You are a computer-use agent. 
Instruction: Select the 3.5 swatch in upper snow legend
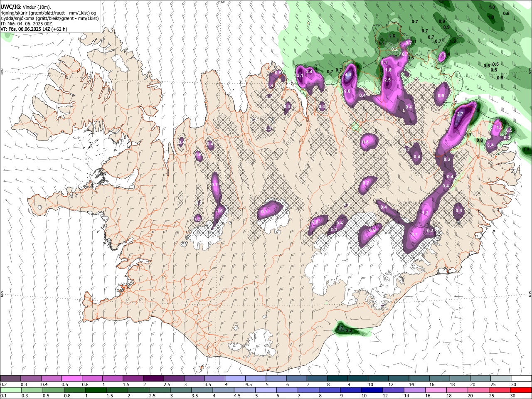tap(215, 379)
